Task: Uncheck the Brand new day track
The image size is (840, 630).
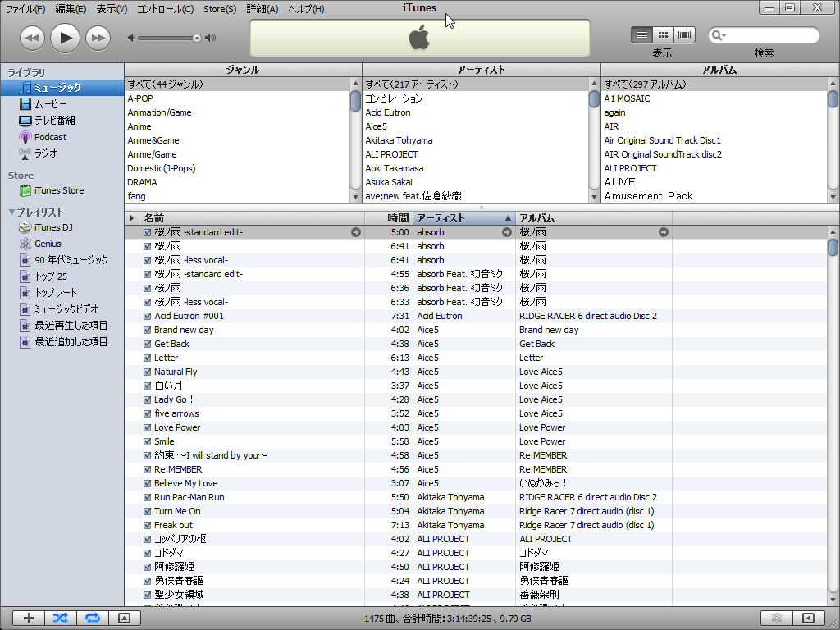Action: [x=148, y=330]
